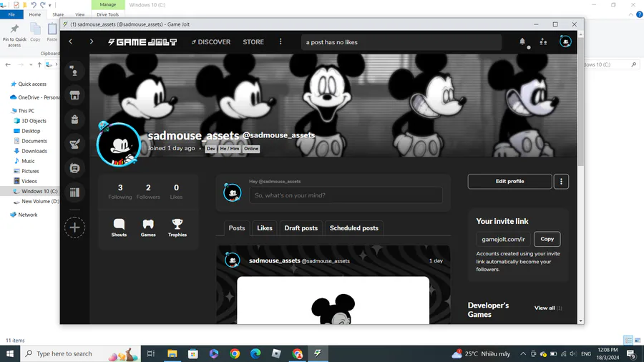Open Game Jolt lightning icon on taskbar

pyautogui.click(x=318, y=353)
